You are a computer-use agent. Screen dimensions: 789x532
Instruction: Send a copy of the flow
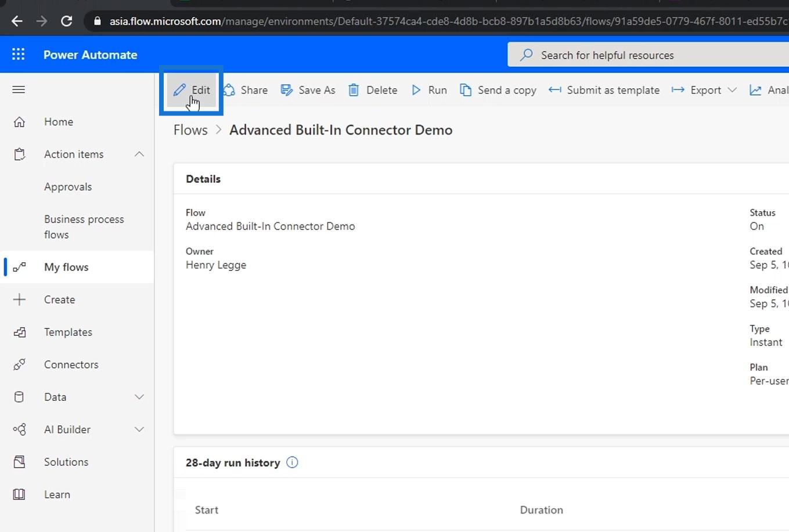498,90
